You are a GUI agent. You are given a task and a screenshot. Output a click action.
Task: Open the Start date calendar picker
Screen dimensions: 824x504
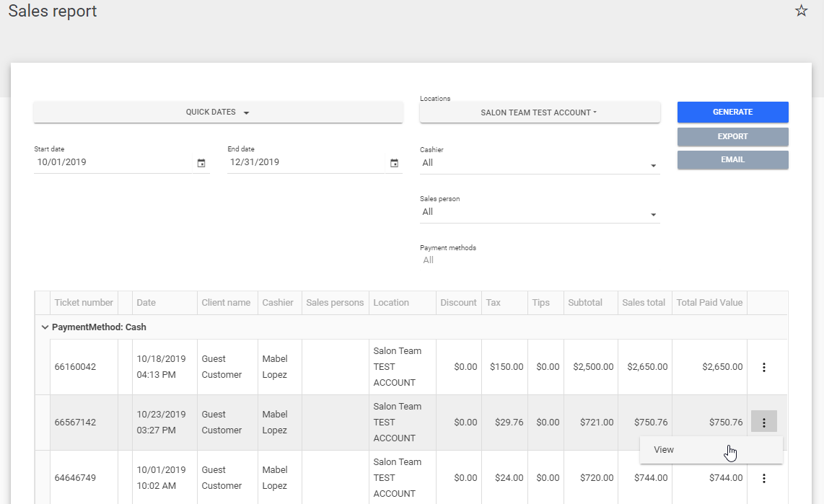(201, 163)
